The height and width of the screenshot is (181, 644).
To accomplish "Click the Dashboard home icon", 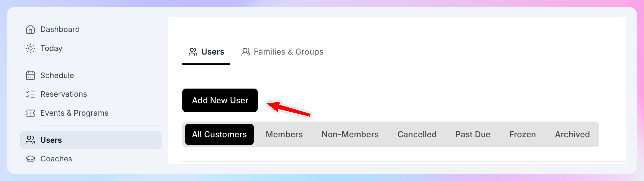I will click(x=30, y=29).
